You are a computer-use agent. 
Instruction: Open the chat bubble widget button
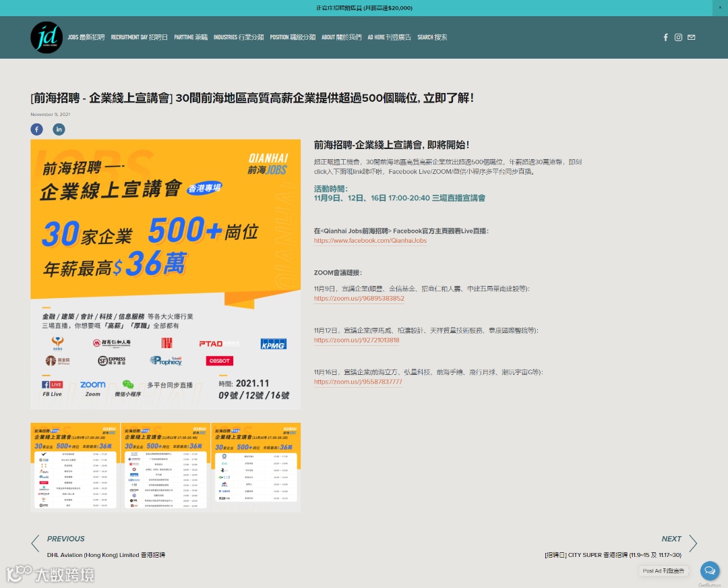click(x=710, y=570)
